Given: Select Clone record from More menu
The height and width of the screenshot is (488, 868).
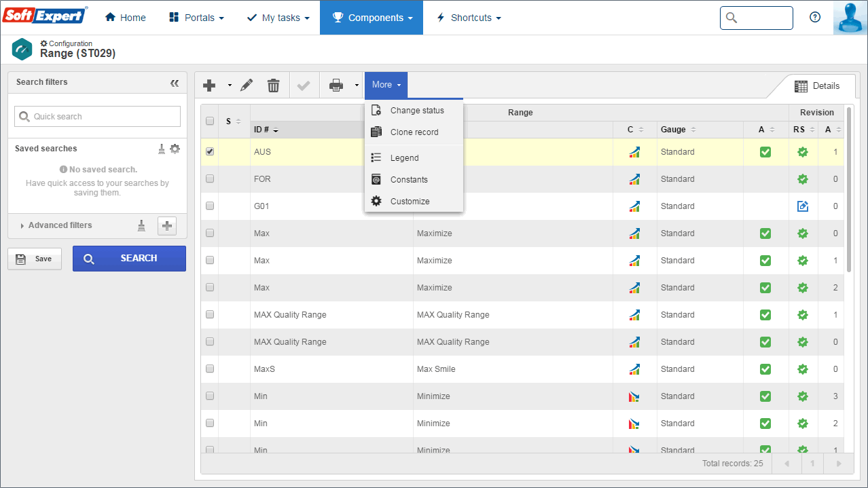Looking at the screenshot, I should (414, 132).
